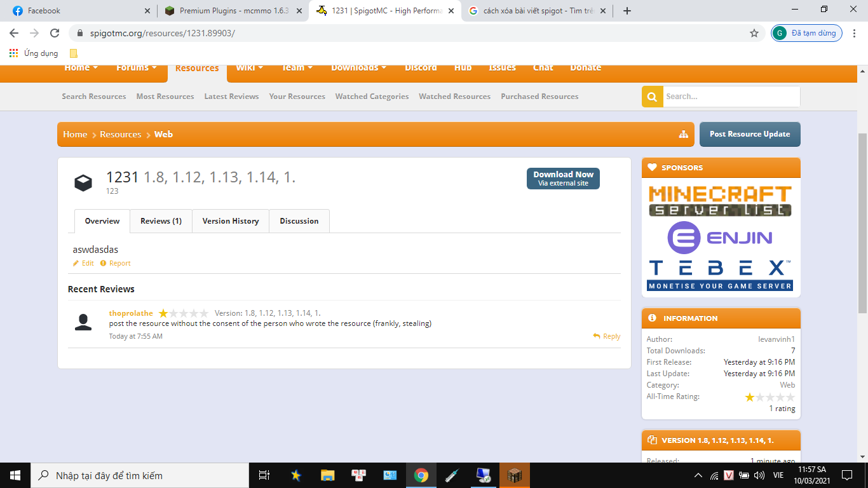The height and width of the screenshot is (488, 868).
Task: Click the browser address bar
Action: [407, 33]
